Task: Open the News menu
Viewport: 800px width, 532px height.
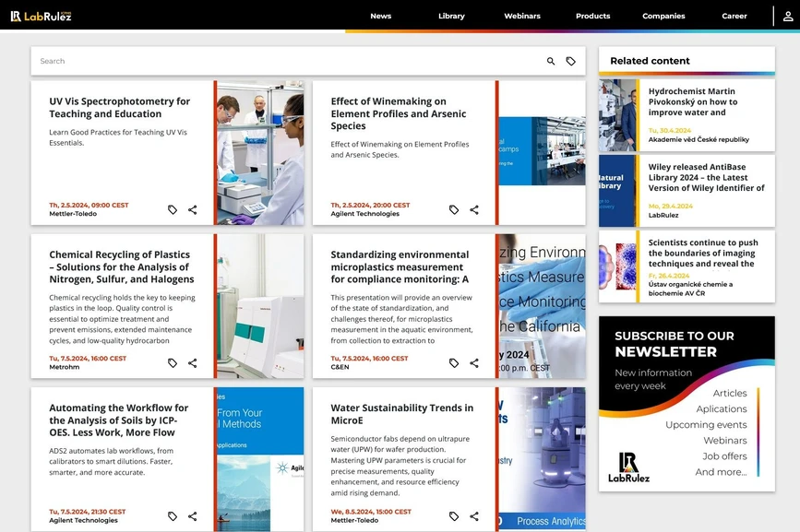Action: (380, 16)
